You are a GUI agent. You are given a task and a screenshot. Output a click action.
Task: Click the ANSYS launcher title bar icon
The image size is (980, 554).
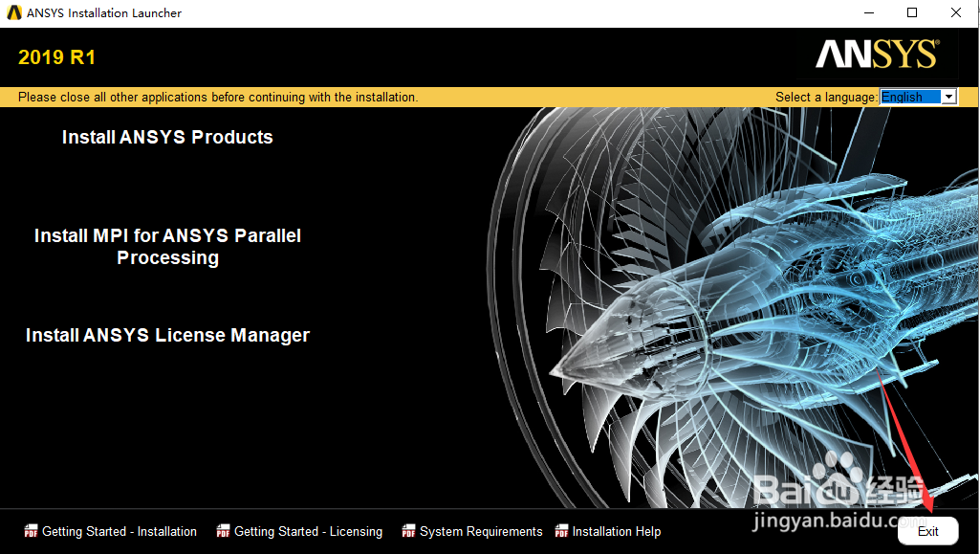click(13, 12)
